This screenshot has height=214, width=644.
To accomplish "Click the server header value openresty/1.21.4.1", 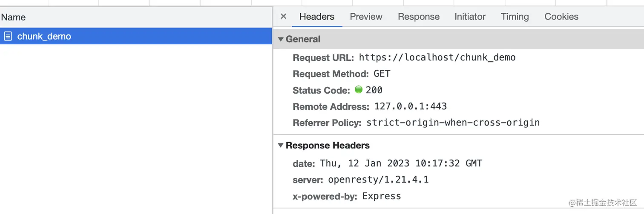I will coord(378,180).
